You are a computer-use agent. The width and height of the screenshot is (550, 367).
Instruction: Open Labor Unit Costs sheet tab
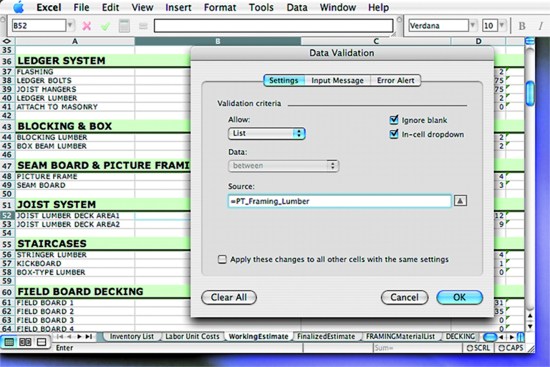tap(192, 336)
